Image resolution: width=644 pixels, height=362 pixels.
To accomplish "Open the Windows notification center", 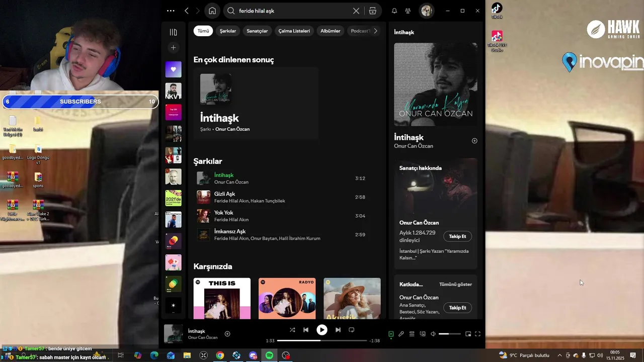I will pos(633,355).
